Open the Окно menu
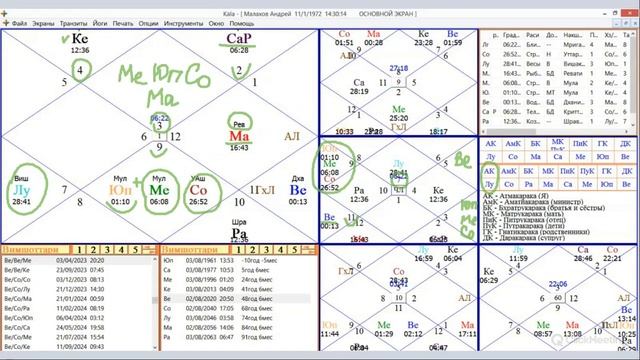This screenshot has width=640, height=360. [x=216, y=24]
